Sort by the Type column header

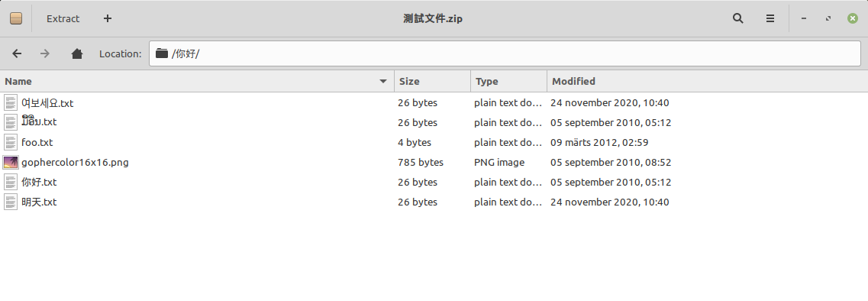[508, 81]
